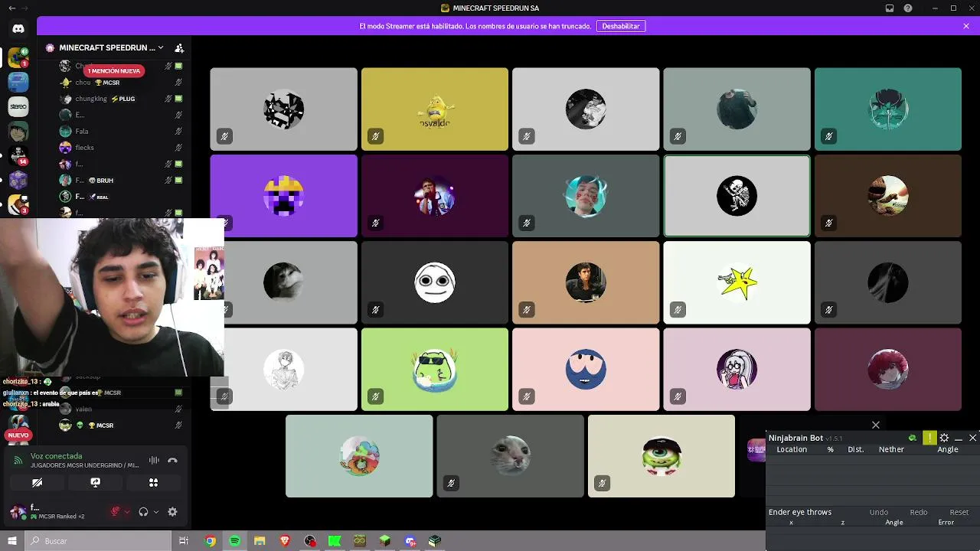Select the yellow star avatar tile
The image size is (980, 551).
pyautogui.click(x=737, y=282)
